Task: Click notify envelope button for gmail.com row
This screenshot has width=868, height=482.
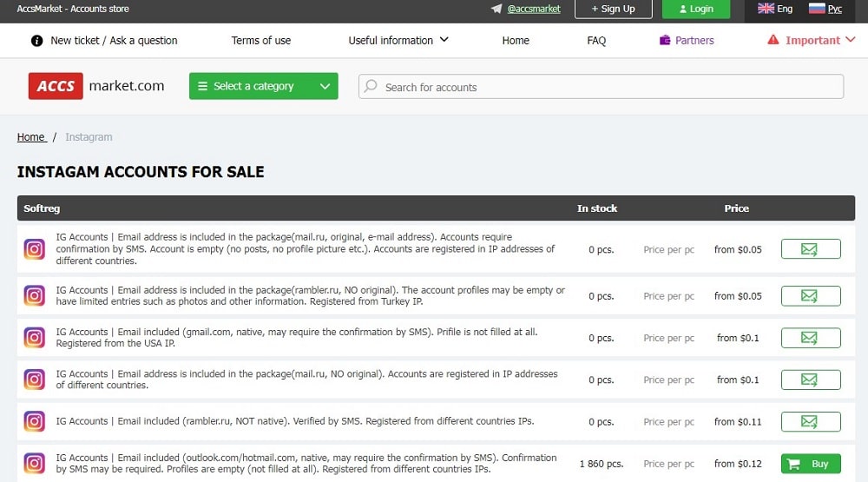Action: [x=811, y=337]
